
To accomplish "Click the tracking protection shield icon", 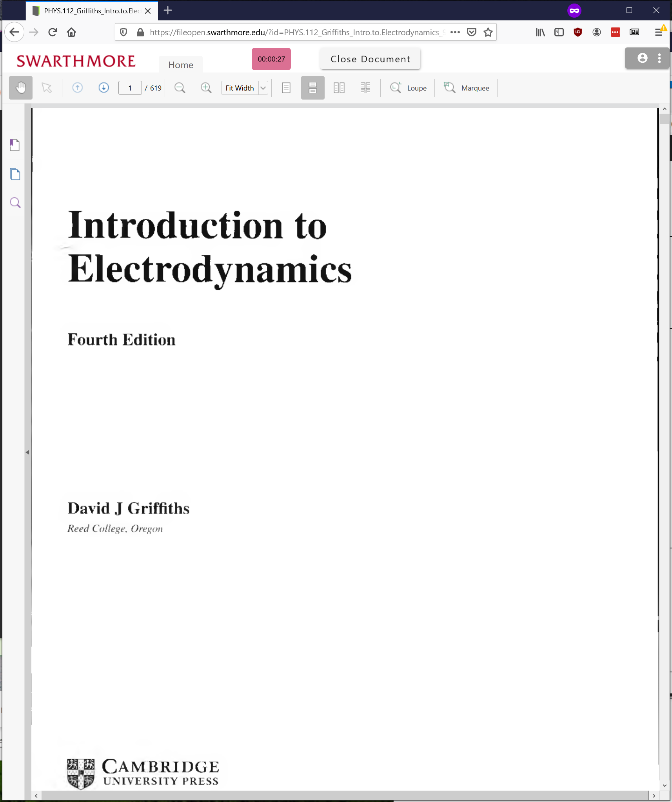I will click(x=124, y=32).
